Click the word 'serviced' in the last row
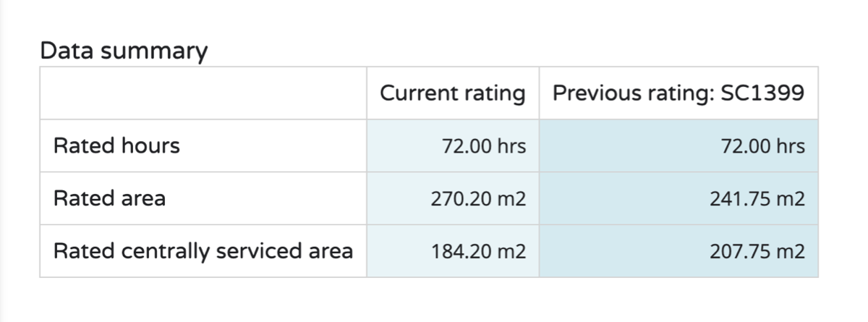 [x=248, y=251]
